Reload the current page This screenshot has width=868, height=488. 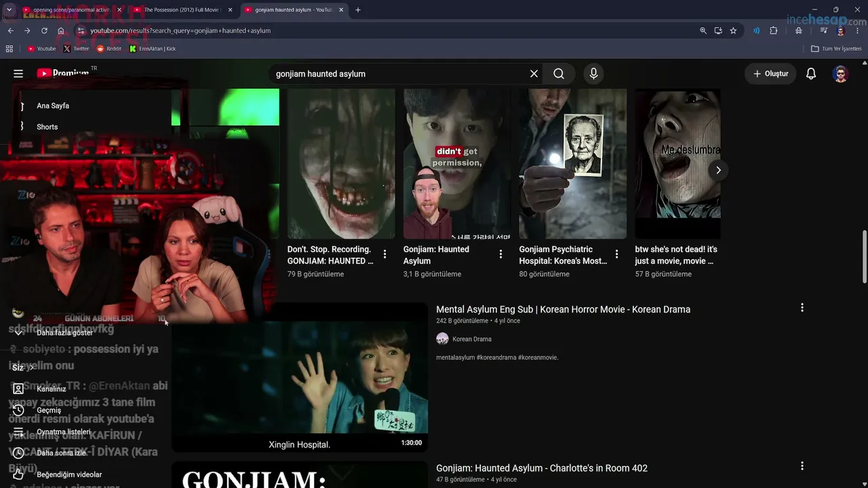(44, 30)
